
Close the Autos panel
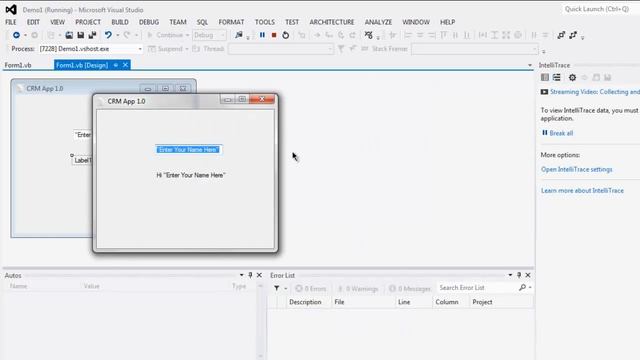[x=259, y=275]
